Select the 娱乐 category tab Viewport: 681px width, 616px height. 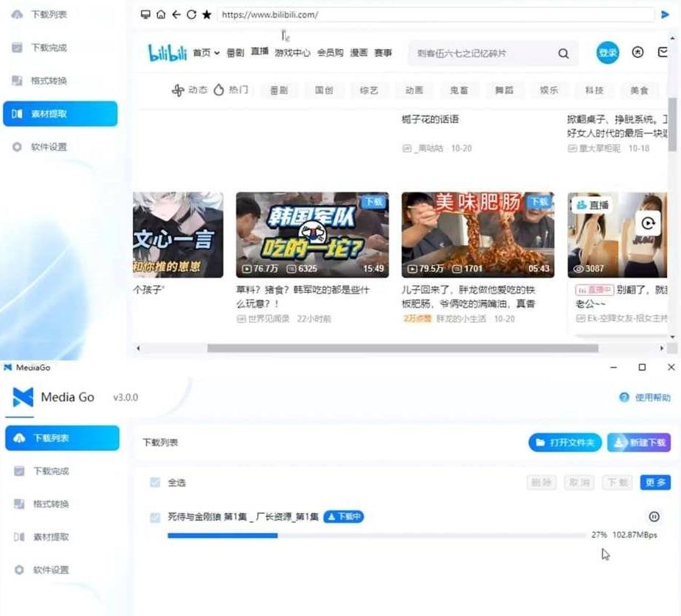(x=549, y=90)
